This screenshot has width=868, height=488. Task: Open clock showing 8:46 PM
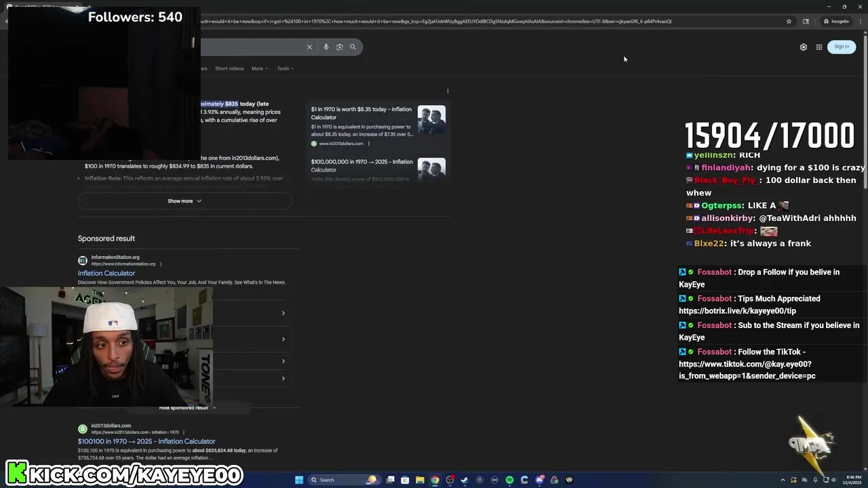pos(852,480)
